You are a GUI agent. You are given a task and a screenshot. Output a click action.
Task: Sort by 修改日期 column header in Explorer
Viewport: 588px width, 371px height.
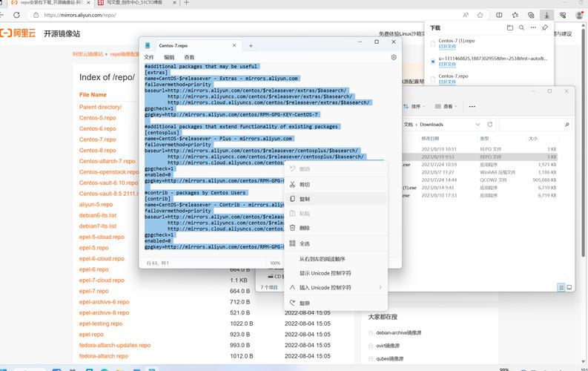430,139
